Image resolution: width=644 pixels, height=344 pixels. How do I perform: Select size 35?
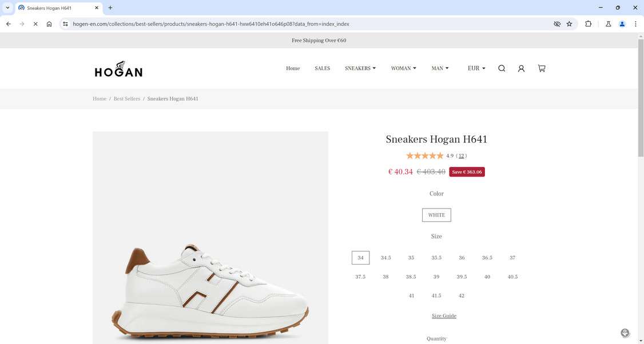click(x=411, y=258)
